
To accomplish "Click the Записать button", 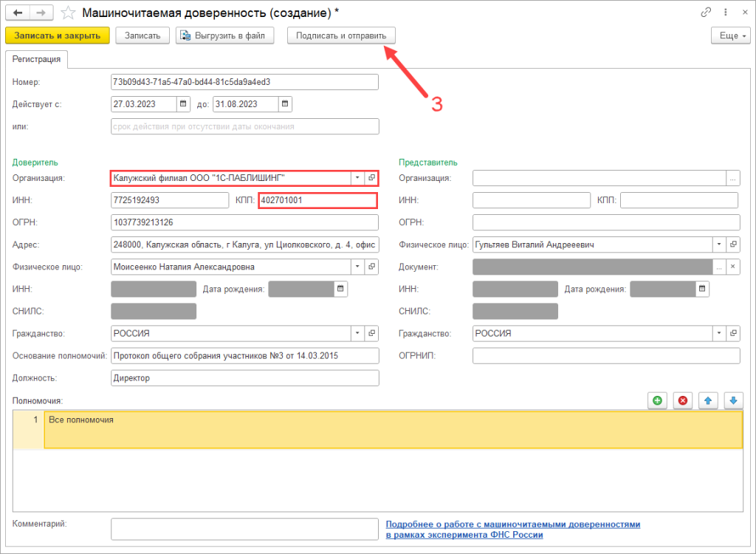I will pos(142,35).
